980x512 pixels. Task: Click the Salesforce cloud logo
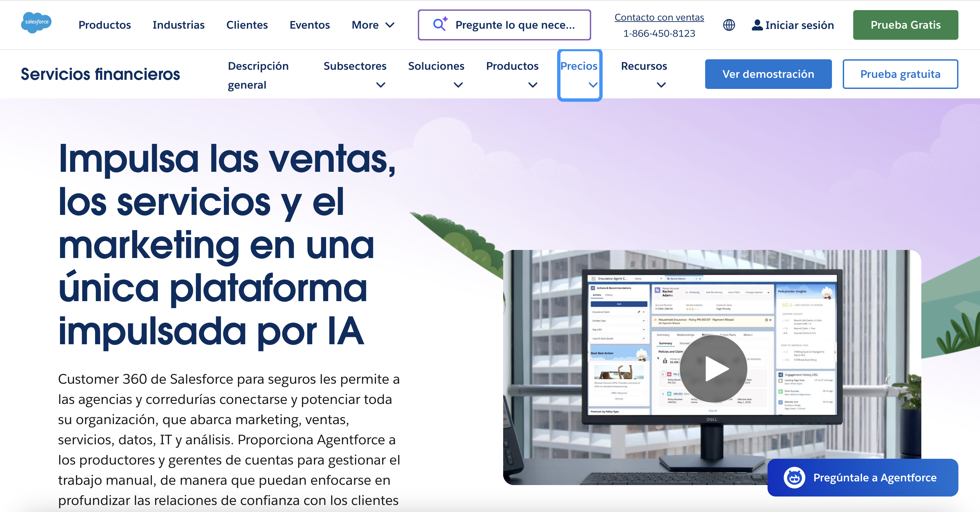(x=36, y=23)
